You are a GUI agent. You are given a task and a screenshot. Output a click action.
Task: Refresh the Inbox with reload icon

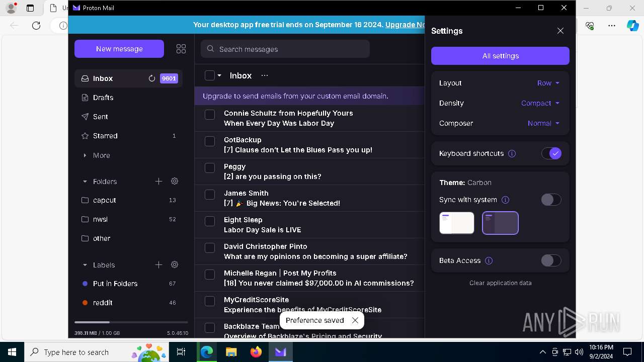click(152, 78)
